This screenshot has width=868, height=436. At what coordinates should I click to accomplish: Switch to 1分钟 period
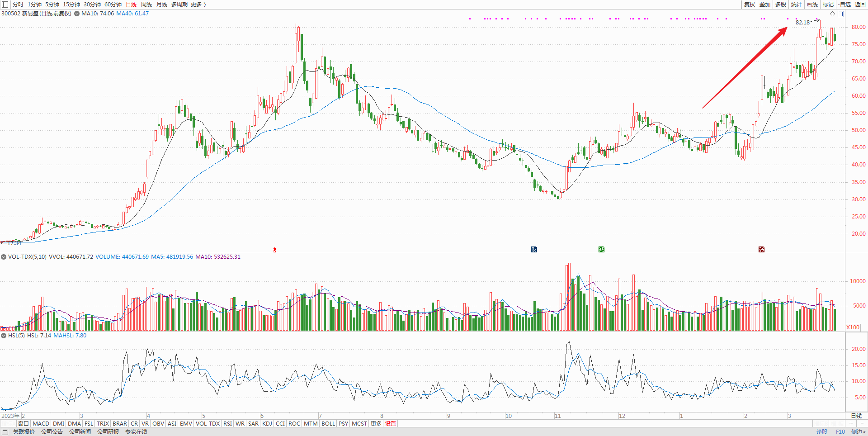34,4
